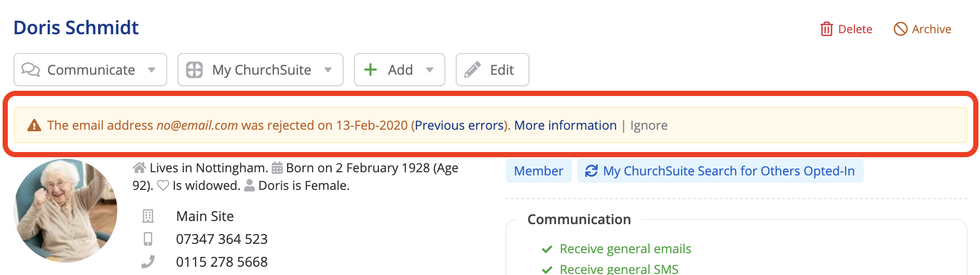Click the My ChurchSuite grid icon
980x275 pixels.
195,70
